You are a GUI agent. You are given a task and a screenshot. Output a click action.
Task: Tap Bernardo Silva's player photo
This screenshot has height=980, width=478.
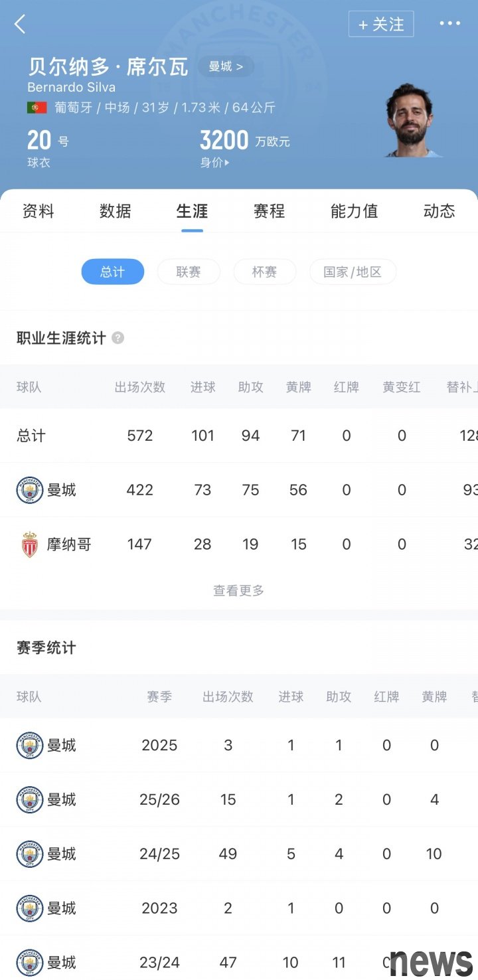(412, 121)
